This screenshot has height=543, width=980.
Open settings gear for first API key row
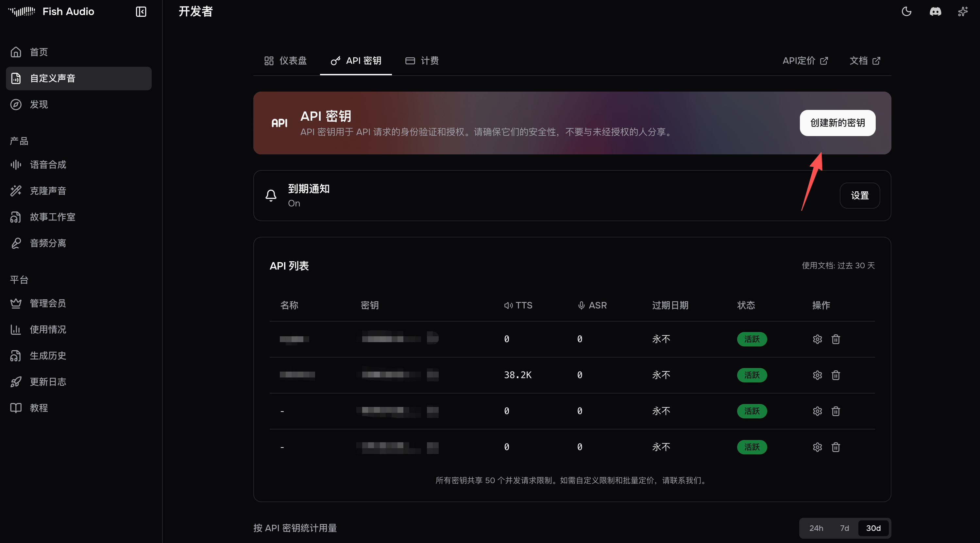pos(817,339)
